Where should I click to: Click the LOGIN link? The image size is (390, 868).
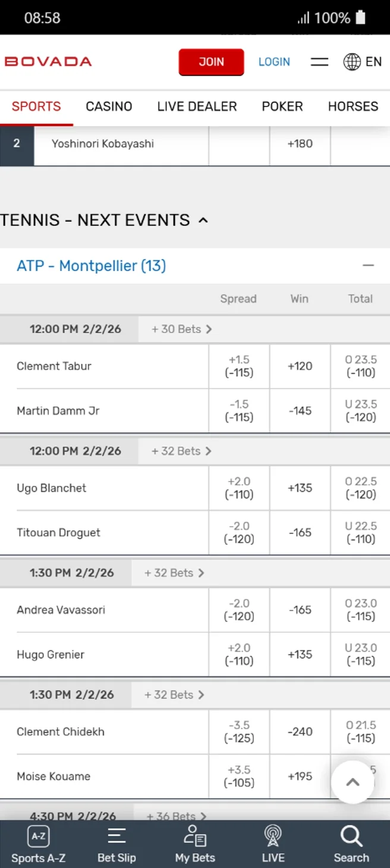(274, 61)
